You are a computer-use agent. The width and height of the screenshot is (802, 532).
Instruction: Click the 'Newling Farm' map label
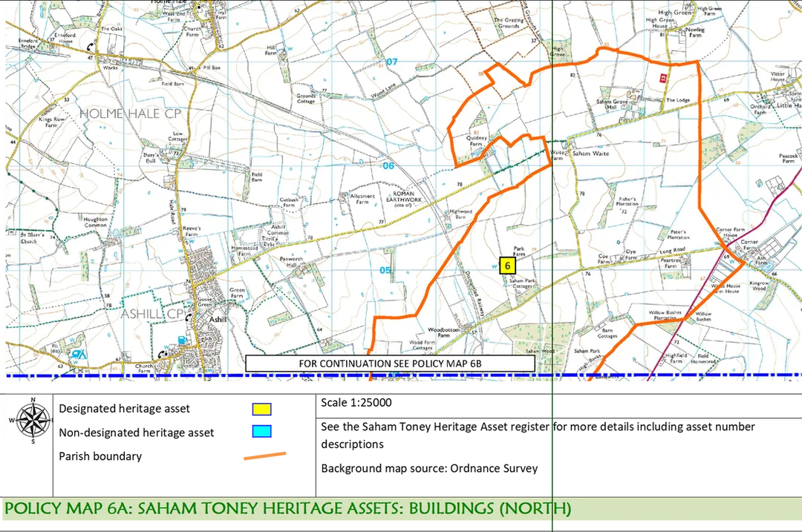[x=695, y=32]
